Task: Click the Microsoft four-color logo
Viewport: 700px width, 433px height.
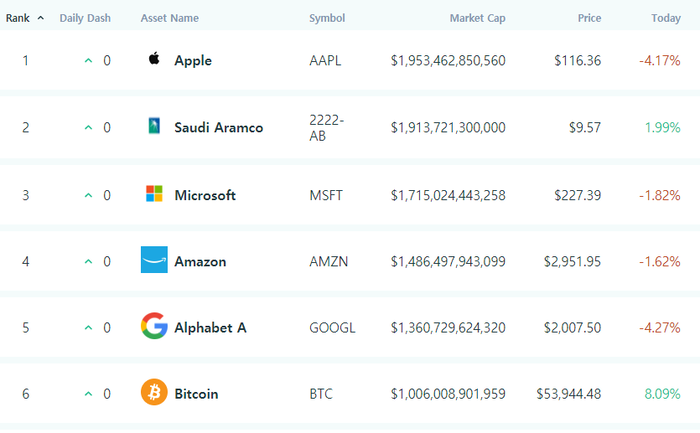Action: point(154,194)
